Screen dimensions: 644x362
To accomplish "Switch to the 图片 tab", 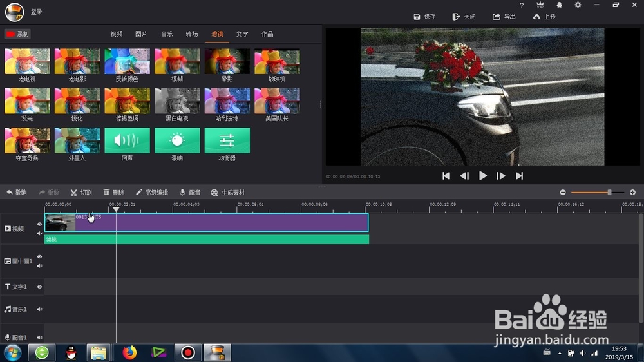I will pos(141,34).
